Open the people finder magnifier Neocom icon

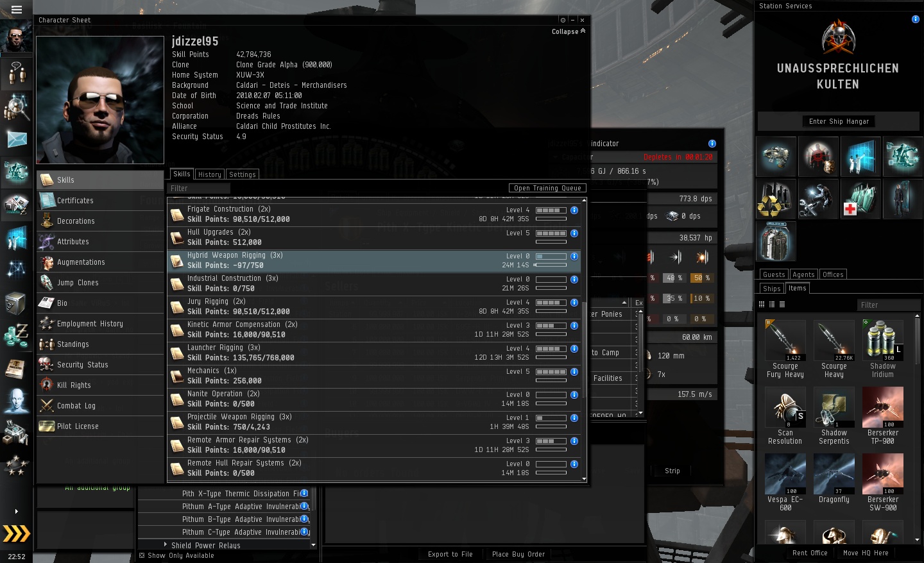[17, 106]
